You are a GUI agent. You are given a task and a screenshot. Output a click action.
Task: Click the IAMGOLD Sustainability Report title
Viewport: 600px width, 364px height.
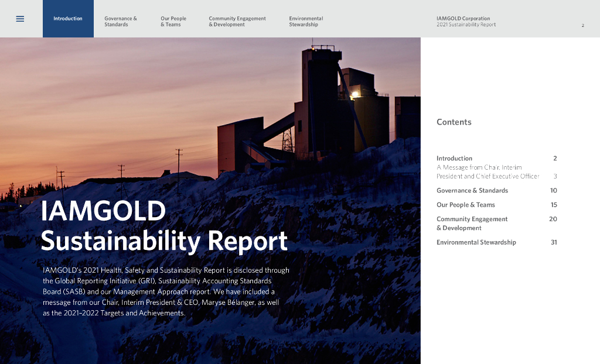[164, 226]
